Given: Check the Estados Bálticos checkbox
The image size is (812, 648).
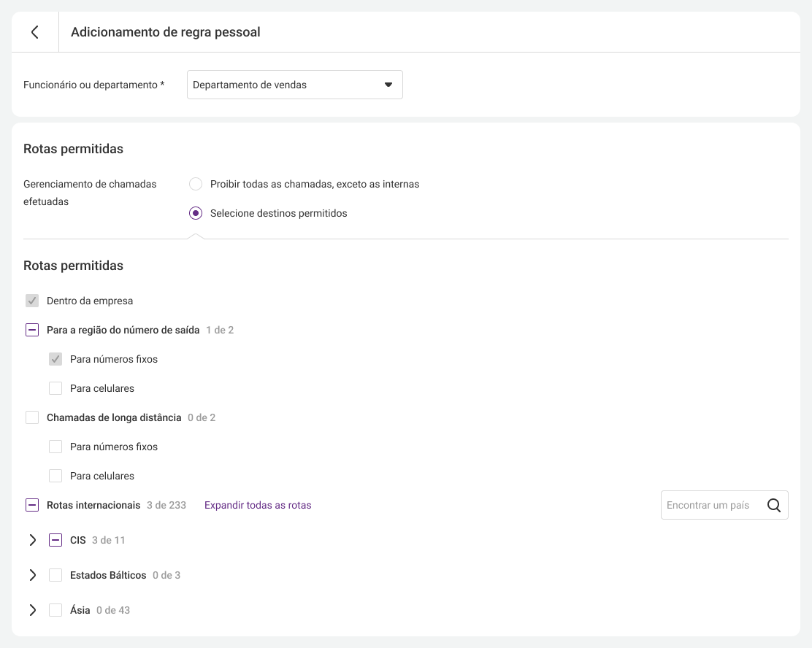Looking at the screenshot, I should click(55, 575).
